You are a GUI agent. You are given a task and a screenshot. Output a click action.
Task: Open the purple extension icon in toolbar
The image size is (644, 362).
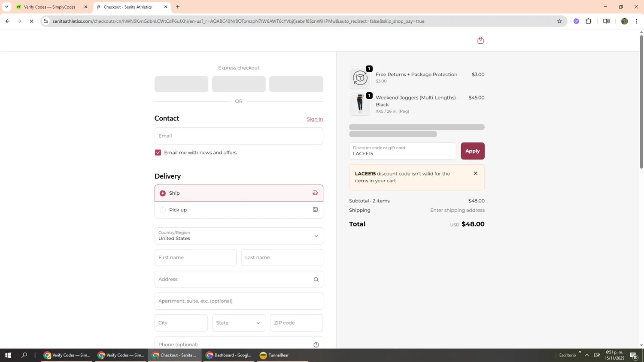point(576,21)
